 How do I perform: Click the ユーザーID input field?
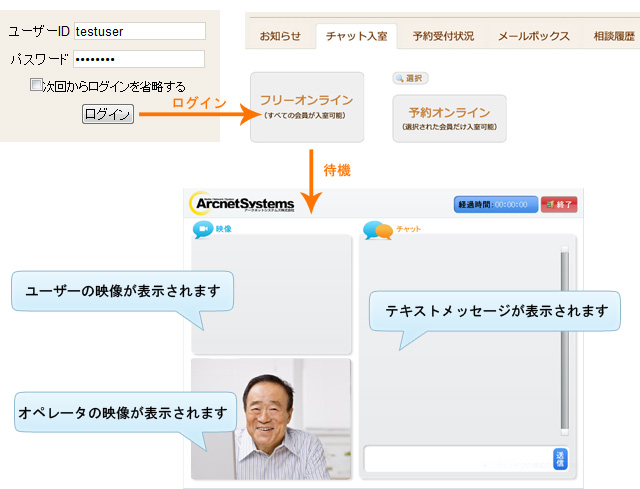[140, 31]
